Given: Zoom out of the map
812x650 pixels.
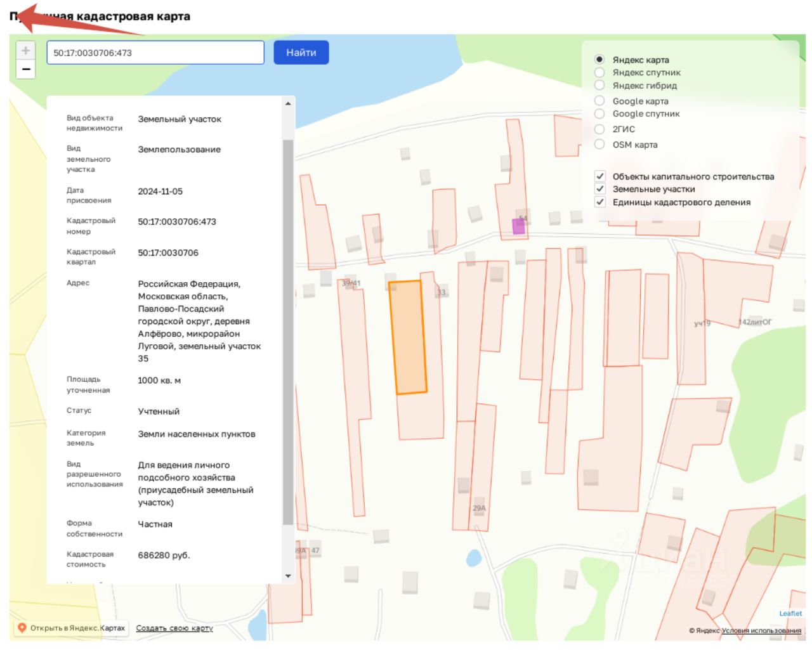Looking at the screenshot, I should 25,69.
